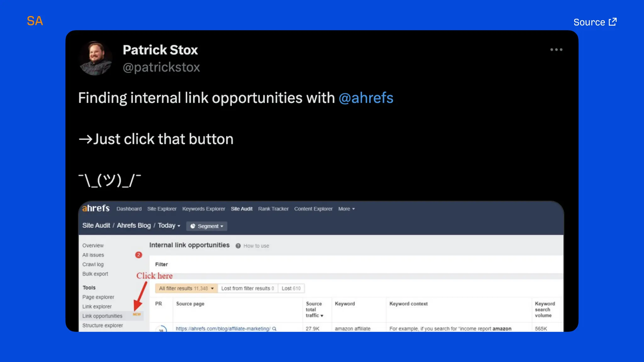Viewport: 644px width, 362px height.
Task: Open the affiliate-marketing blog URL
Action: click(x=223, y=328)
